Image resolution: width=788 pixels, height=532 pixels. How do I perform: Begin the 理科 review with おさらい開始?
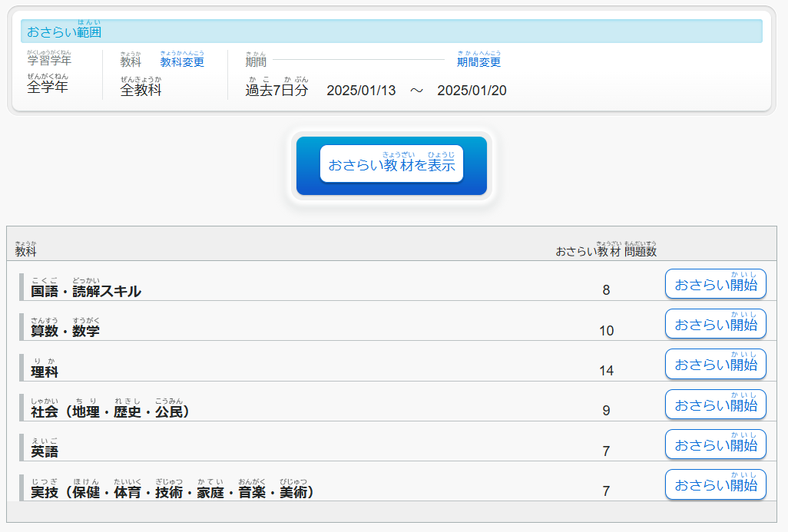tap(715, 365)
